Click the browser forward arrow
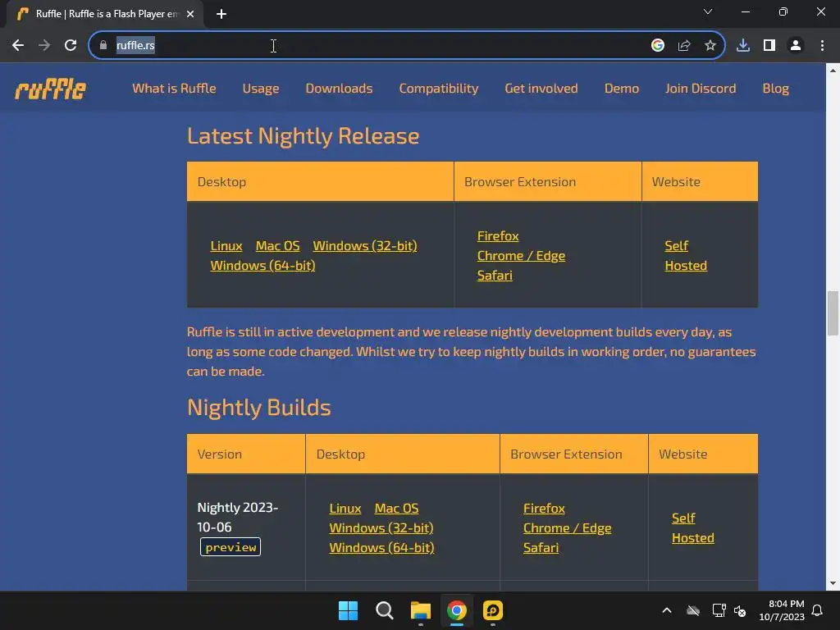The width and height of the screenshot is (840, 630). (44, 46)
